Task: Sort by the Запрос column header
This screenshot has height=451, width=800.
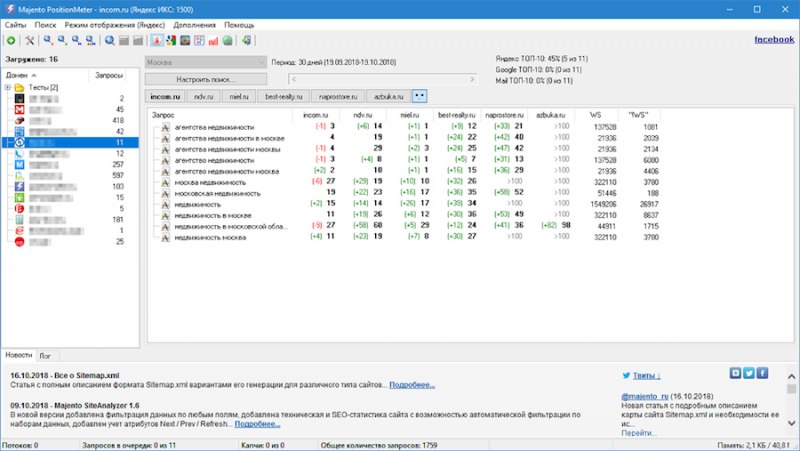Action: pyautogui.click(x=163, y=115)
